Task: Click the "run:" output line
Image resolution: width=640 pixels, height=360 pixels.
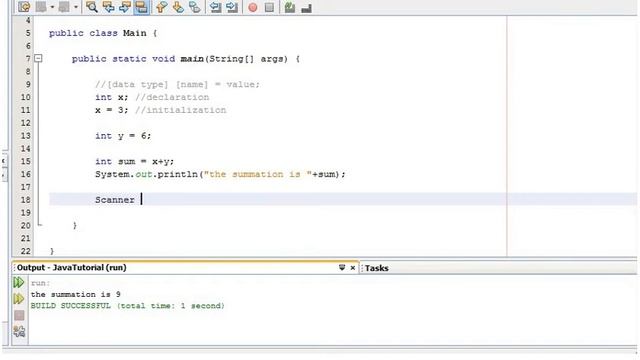Action: pyautogui.click(x=40, y=283)
